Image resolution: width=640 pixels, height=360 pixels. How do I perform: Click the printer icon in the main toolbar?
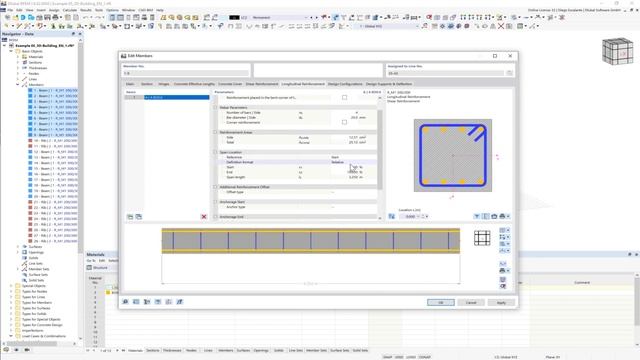click(x=56, y=18)
